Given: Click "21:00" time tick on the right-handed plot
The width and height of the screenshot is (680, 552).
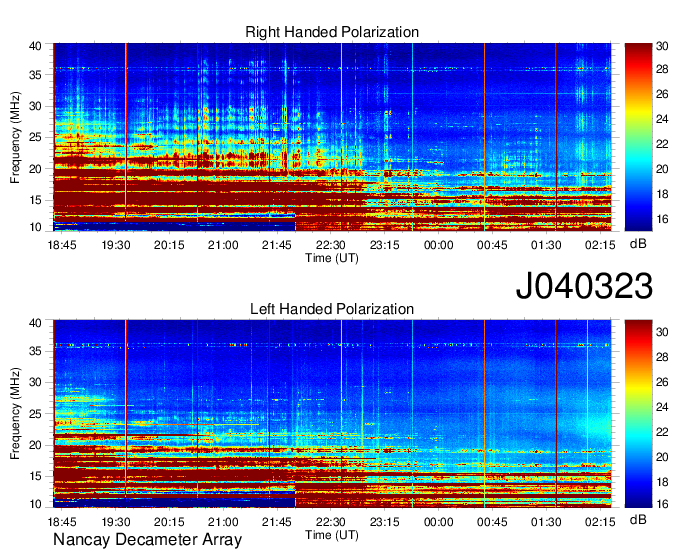Looking at the screenshot, I should click(223, 245).
